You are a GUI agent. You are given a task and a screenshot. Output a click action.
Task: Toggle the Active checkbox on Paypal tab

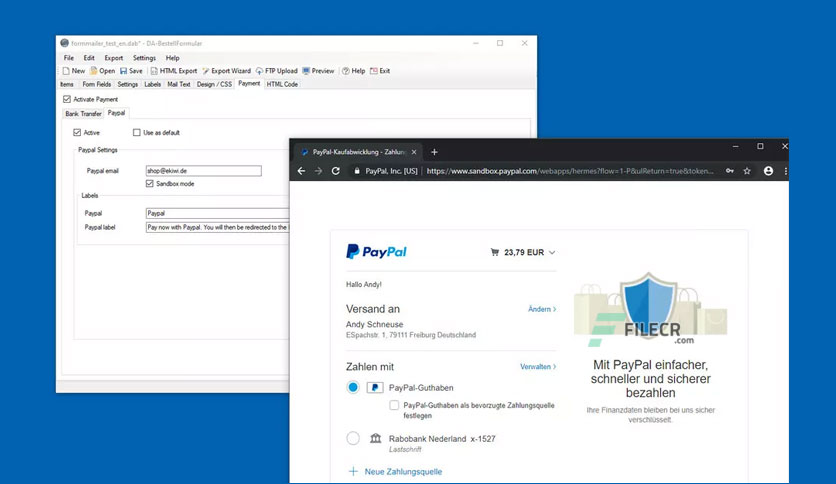(77, 132)
